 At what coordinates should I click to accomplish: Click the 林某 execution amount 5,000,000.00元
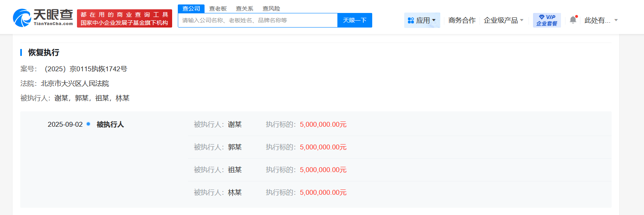[x=323, y=192]
